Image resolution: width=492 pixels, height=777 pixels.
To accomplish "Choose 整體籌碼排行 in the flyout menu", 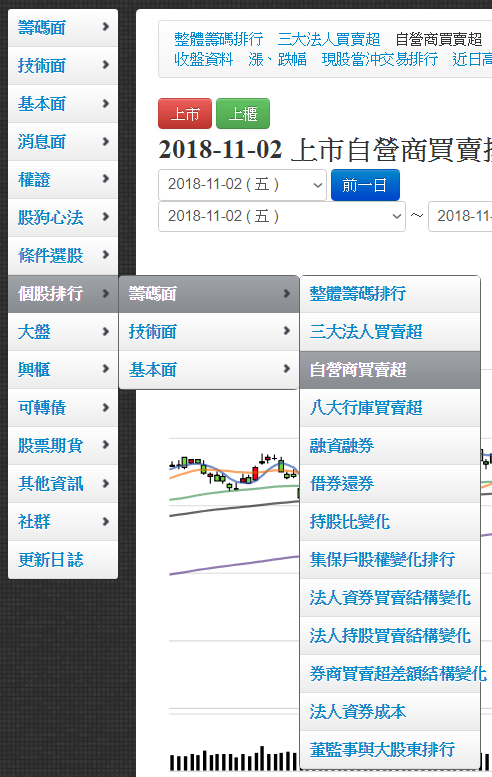I will point(390,294).
